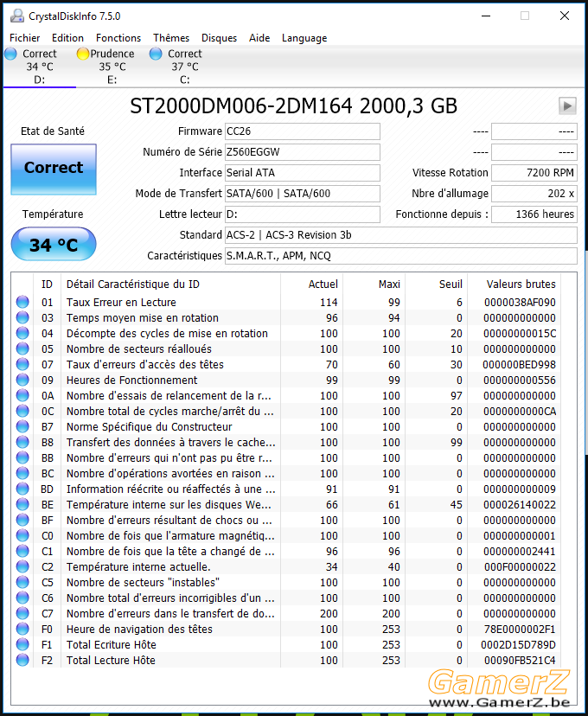
Task: Open the Fonctions menu
Action: (x=118, y=38)
